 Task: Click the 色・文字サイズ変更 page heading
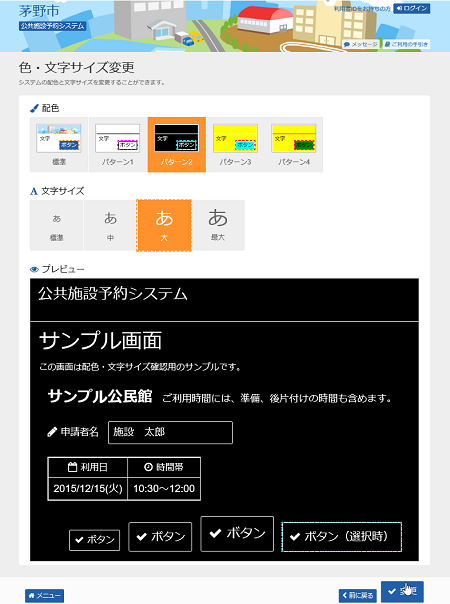point(77,68)
